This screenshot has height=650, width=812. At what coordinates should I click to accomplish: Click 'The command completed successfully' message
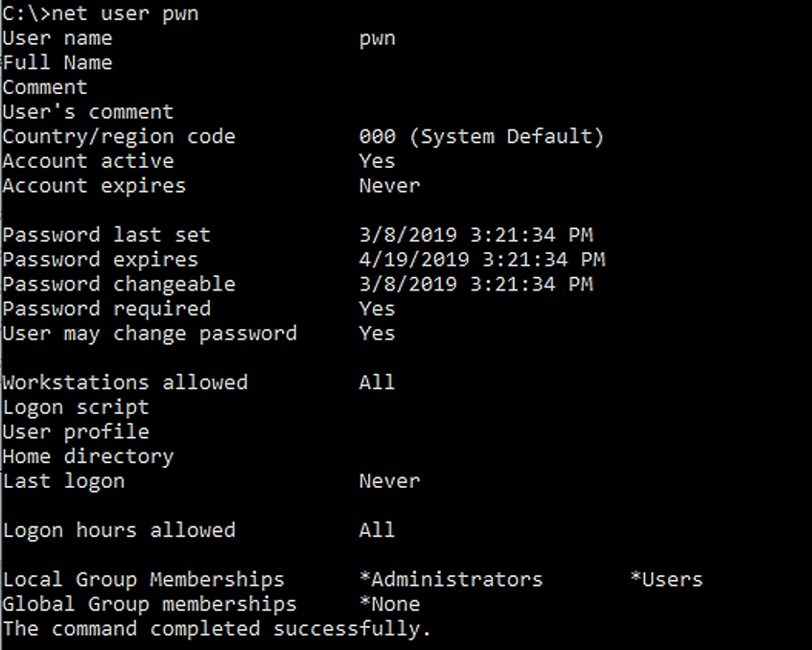[x=217, y=629]
